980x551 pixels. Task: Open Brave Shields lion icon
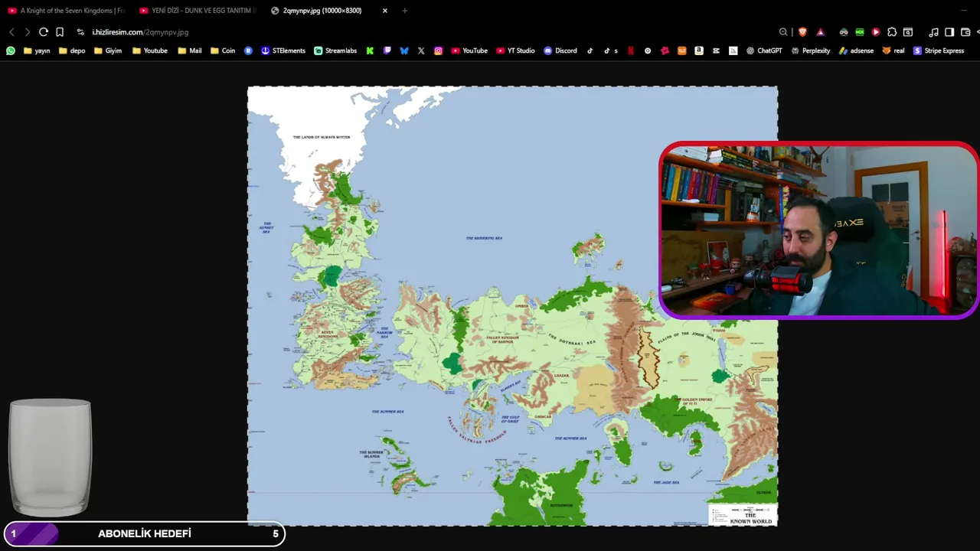click(802, 32)
